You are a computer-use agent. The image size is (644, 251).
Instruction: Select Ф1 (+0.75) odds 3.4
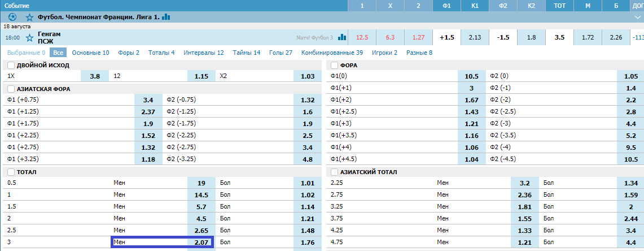click(148, 100)
